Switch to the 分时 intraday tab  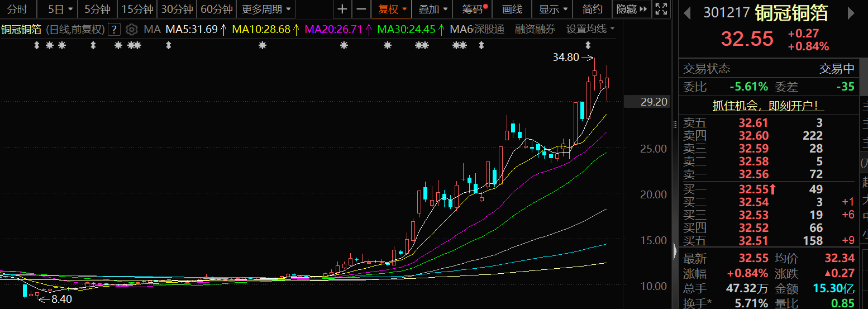[x=17, y=9]
